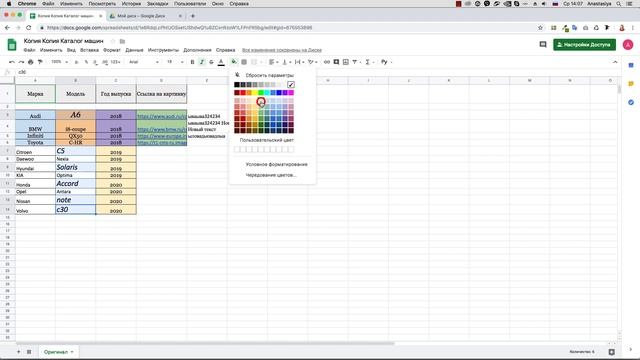Insert link via toolbar icon
Viewport: 640px width, 360px height.
pyautogui.click(x=327, y=62)
